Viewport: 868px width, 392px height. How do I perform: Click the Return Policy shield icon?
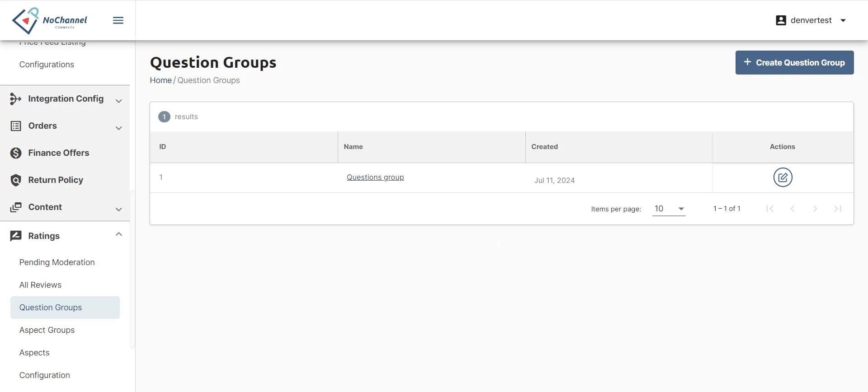[x=16, y=180]
